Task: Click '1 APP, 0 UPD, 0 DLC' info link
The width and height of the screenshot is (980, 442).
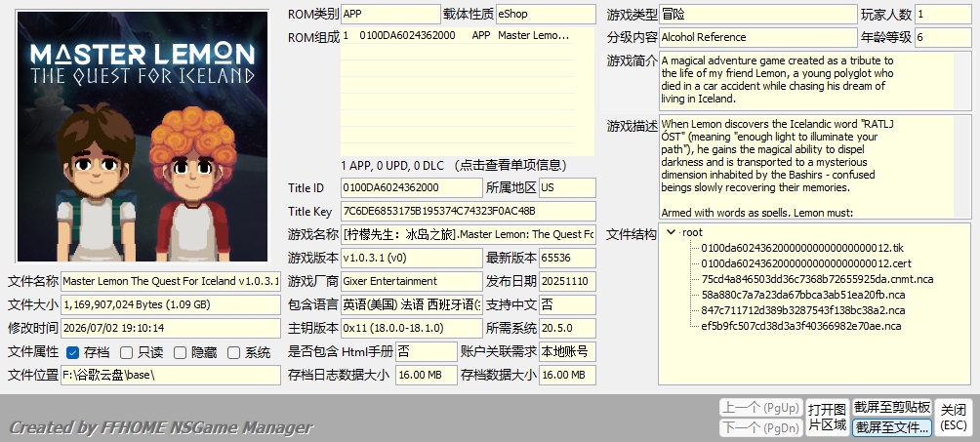Action: (x=455, y=166)
